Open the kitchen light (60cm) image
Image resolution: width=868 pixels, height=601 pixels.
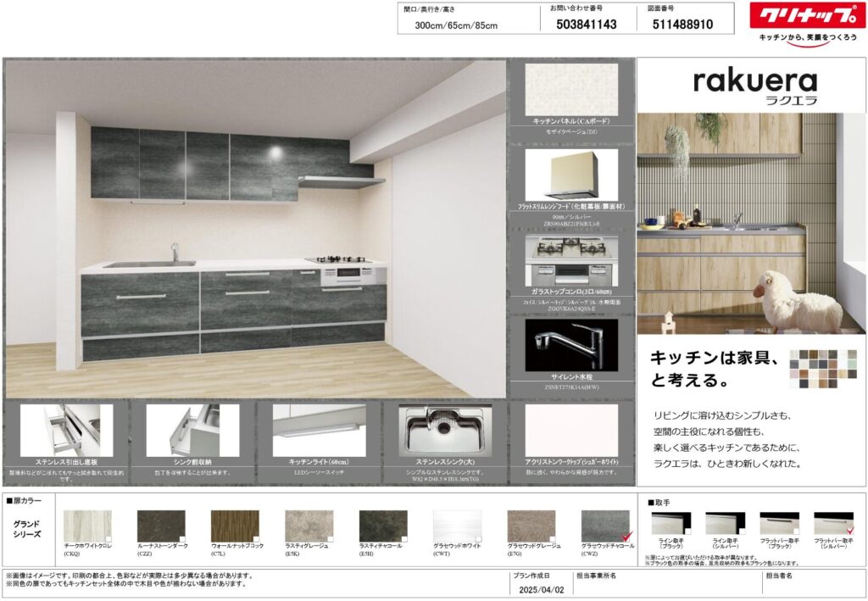318,430
